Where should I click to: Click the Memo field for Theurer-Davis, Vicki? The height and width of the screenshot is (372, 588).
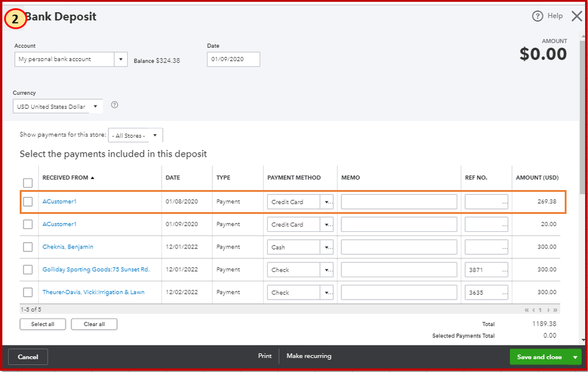click(x=399, y=293)
